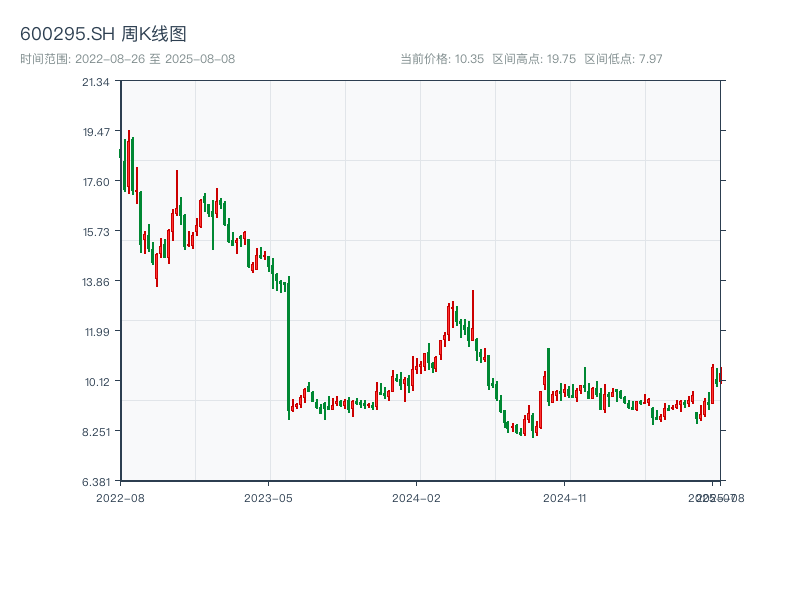This screenshot has height=600, width=800.
Task: Click the last candle at the chart's right edge
Action: pyautogui.click(x=720, y=376)
